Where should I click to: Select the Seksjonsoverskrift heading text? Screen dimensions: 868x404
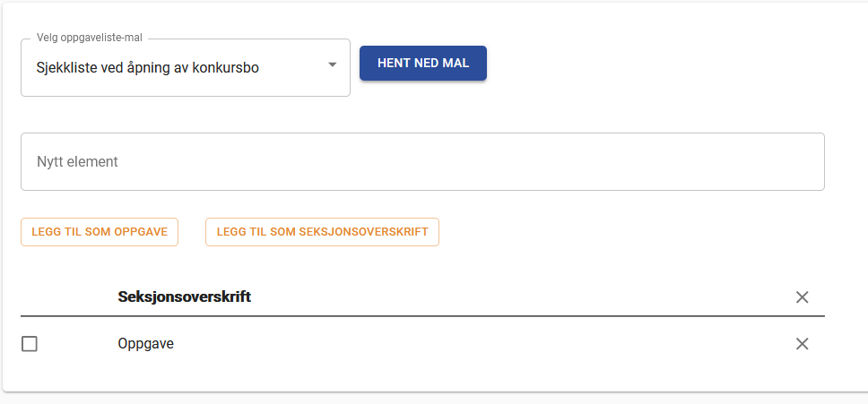pyautogui.click(x=184, y=297)
